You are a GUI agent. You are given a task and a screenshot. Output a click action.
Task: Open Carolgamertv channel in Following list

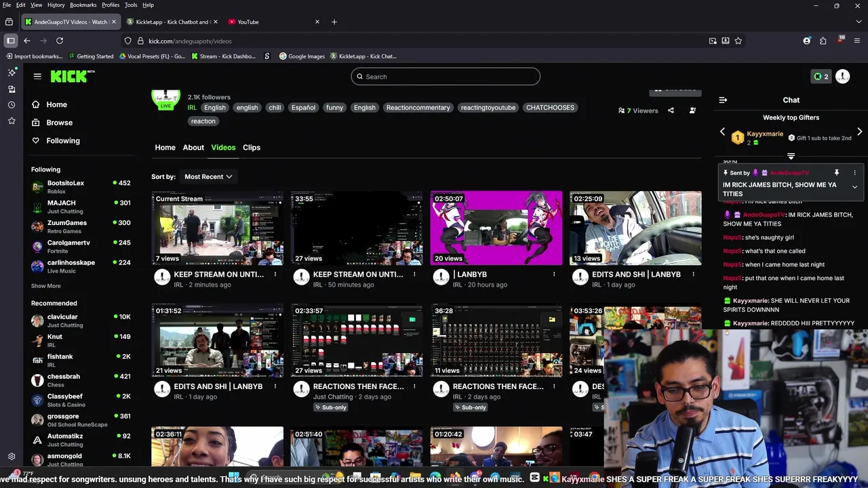[x=81, y=246]
